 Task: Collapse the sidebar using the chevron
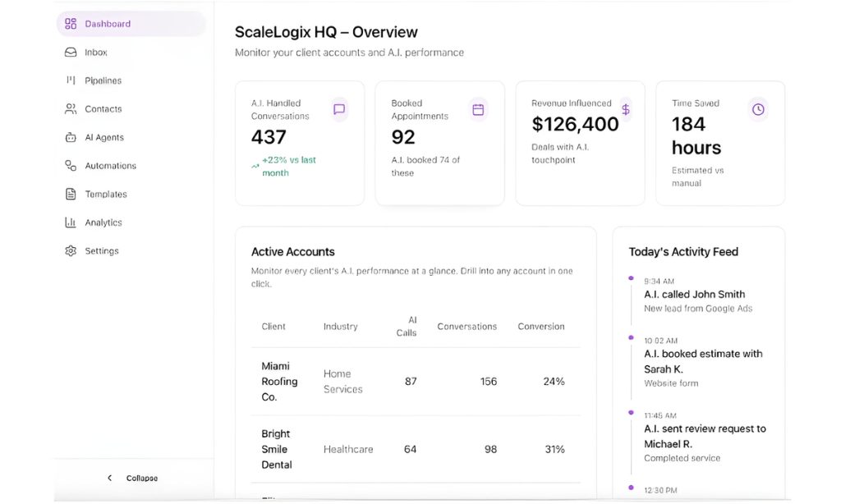coord(110,478)
